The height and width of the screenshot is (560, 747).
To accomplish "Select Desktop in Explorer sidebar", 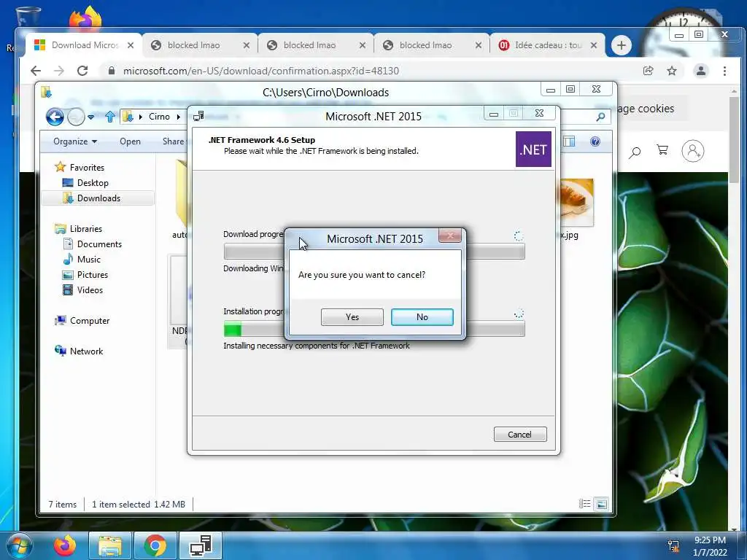I will (x=93, y=183).
